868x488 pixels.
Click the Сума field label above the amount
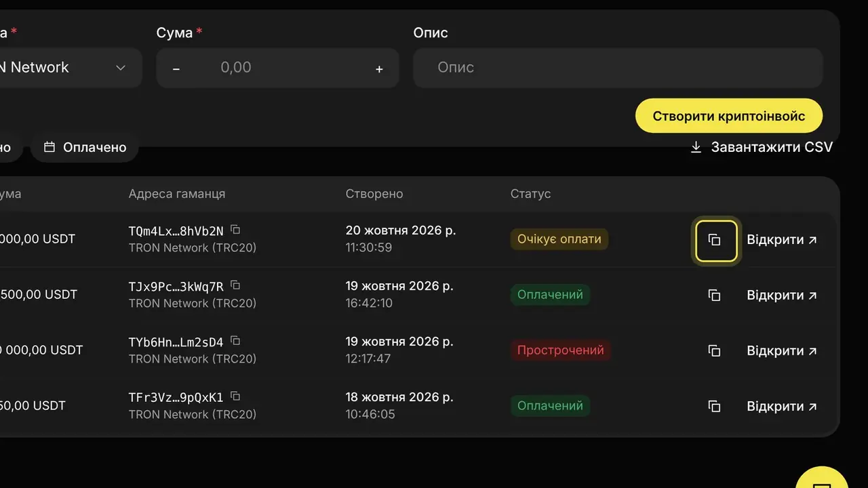click(175, 33)
